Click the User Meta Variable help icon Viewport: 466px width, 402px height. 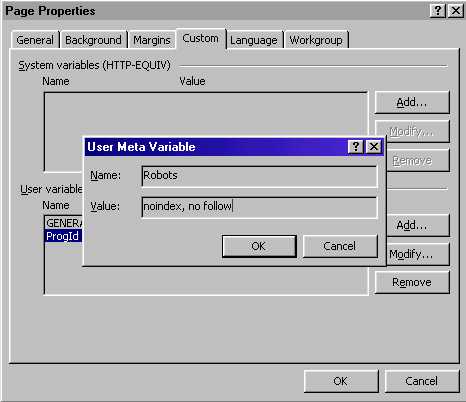pos(355,146)
